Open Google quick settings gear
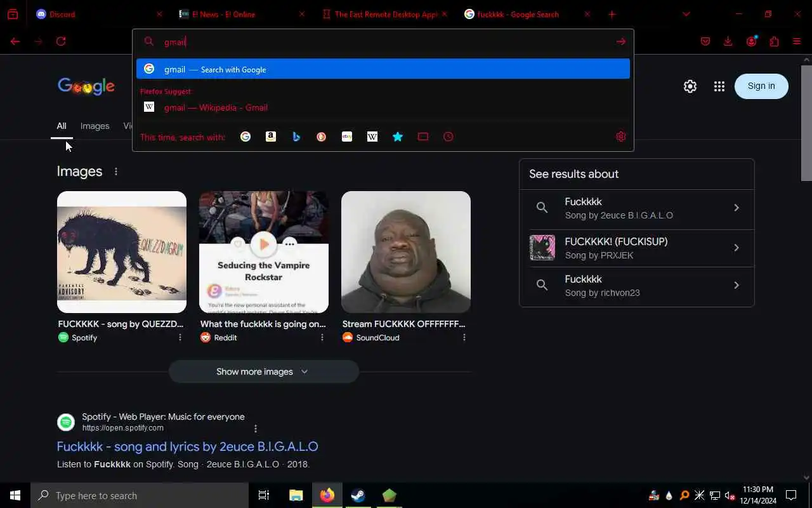Screen dimensions: 812x508 pyautogui.click(x=690, y=86)
